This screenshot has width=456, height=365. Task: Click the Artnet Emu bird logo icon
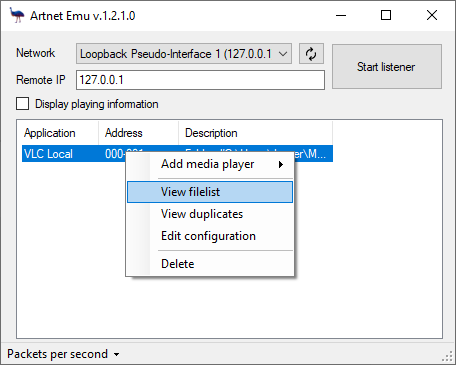coord(17,15)
